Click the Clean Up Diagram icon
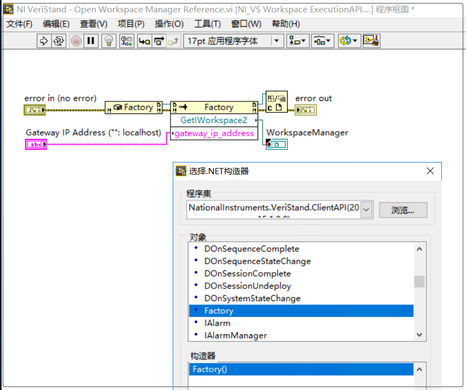 click(x=371, y=41)
